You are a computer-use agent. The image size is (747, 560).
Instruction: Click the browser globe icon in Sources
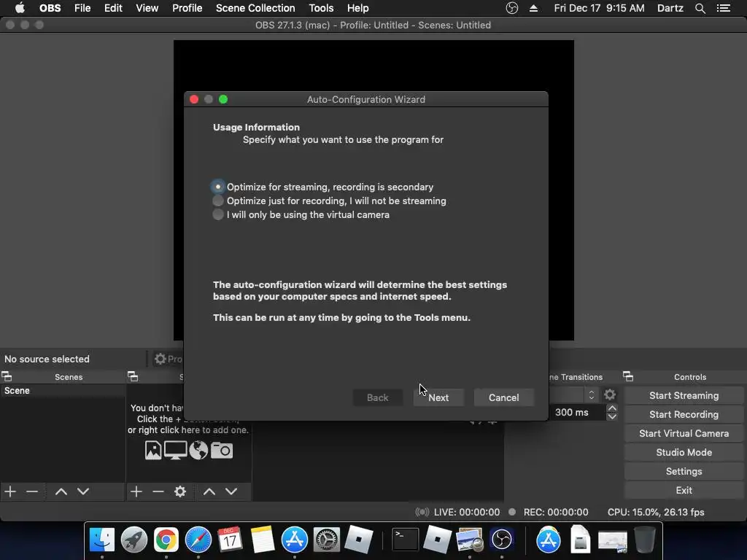point(198,450)
